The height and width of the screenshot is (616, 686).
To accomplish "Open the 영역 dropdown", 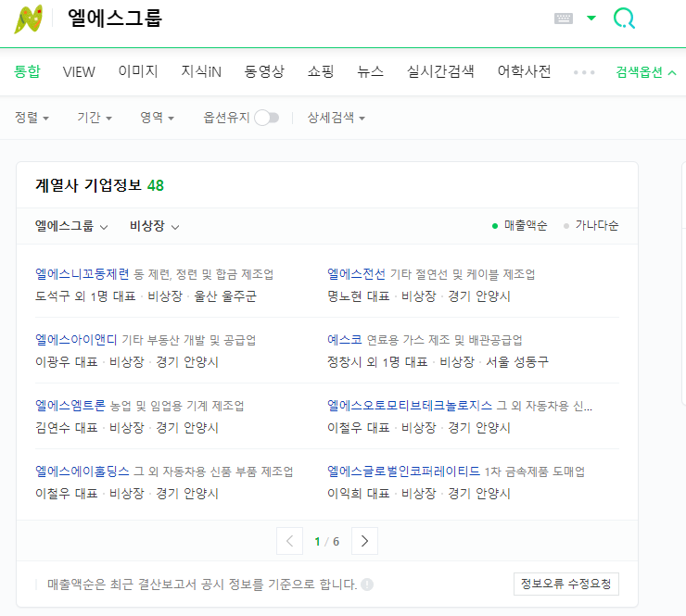I will click(x=157, y=117).
